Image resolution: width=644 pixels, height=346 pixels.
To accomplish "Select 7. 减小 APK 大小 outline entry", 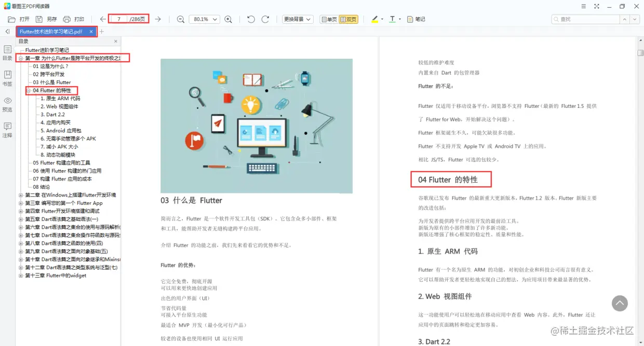I will [x=60, y=147].
